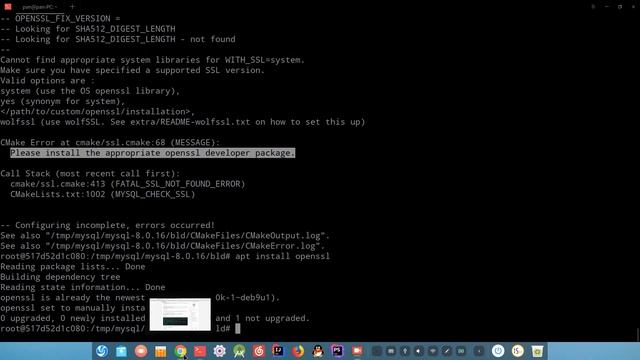Click 'Call Stack (most recent call first):' line
Viewport: 640px width, 360px height.
pyautogui.click(x=90, y=173)
